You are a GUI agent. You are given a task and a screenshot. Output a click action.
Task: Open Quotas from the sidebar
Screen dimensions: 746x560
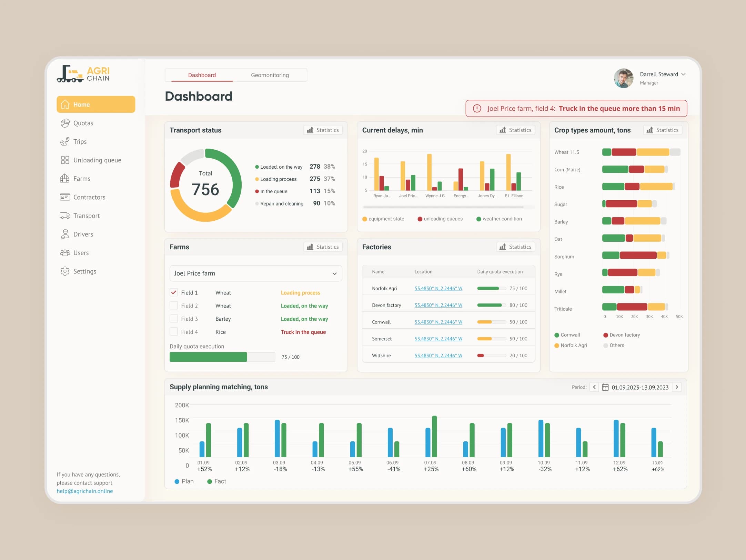[x=96, y=123]
